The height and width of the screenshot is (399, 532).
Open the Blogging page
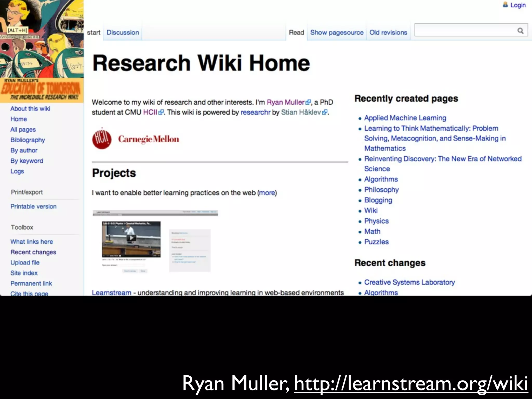[378, 200]
